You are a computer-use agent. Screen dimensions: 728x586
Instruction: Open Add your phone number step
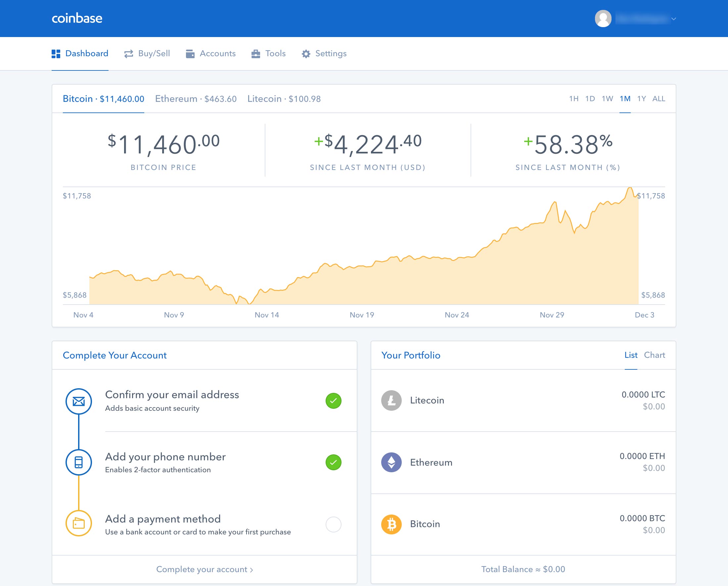tap(205, 462)
